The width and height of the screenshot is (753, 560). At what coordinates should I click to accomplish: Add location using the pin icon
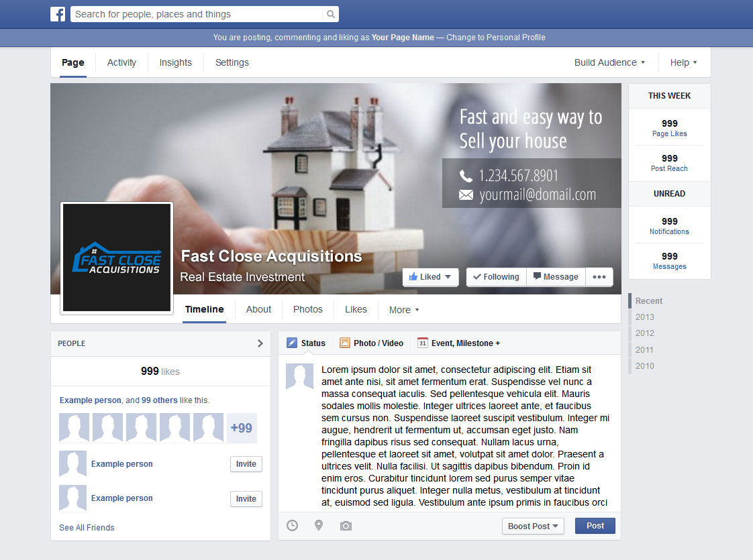click(319, 526)
